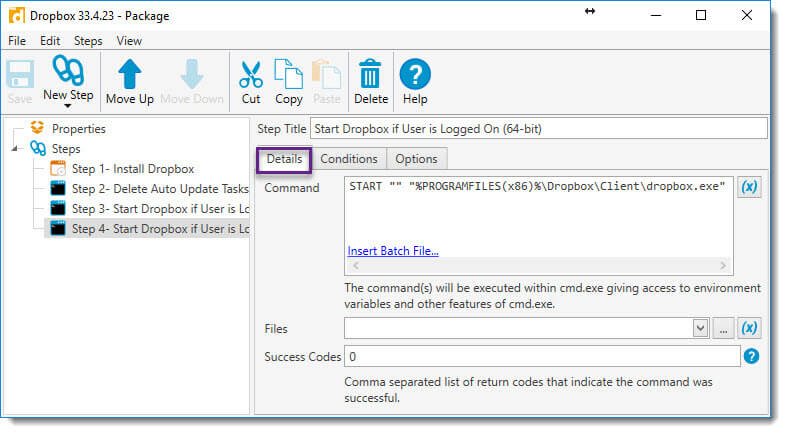Click into the Success Codes field

542,356
